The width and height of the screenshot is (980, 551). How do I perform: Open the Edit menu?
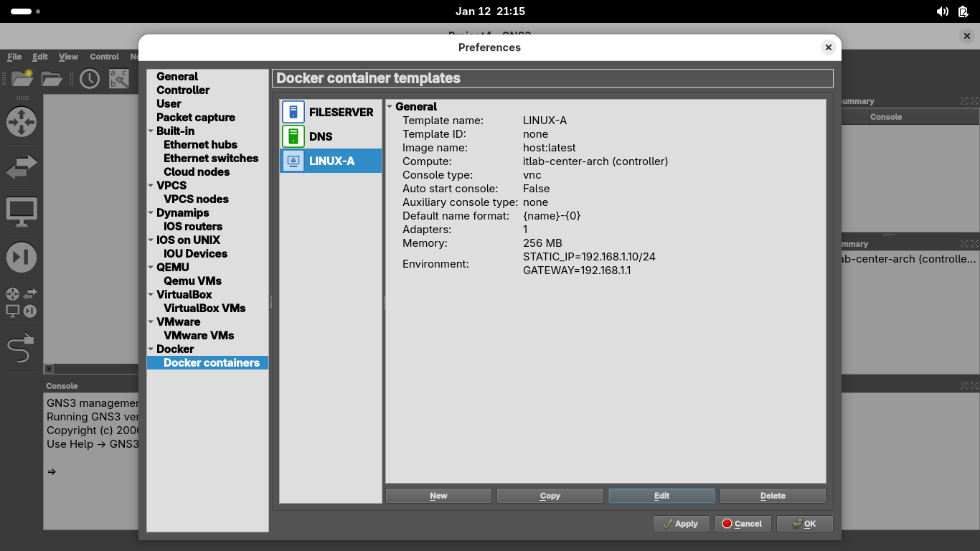pyautogui.click(x=40, y=57)
